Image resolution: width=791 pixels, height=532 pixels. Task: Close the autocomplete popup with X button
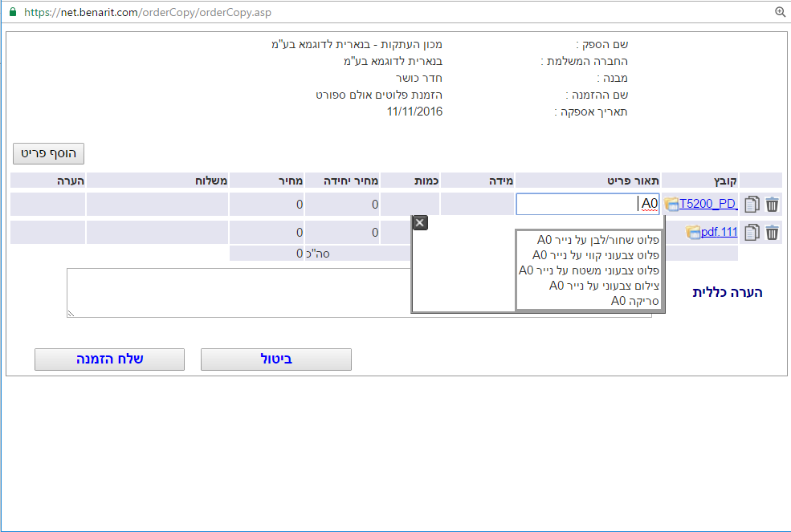click(x=419, y=223)
